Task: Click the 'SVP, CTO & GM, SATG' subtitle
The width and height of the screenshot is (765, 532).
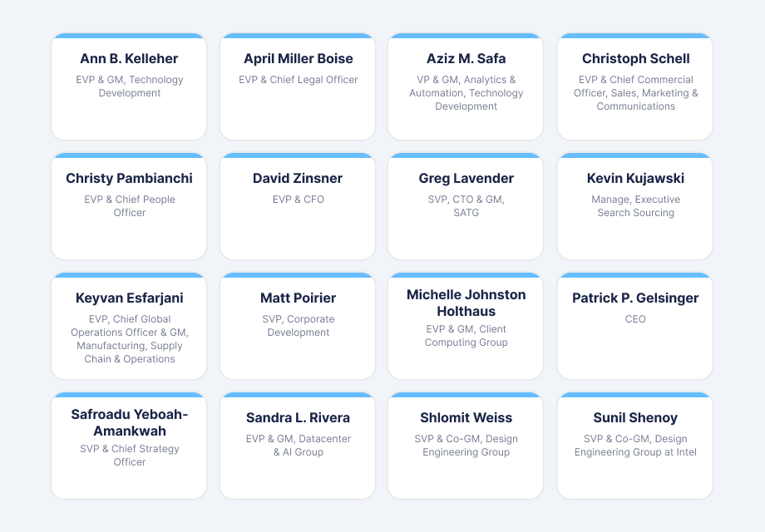Action: pos(465,206)
